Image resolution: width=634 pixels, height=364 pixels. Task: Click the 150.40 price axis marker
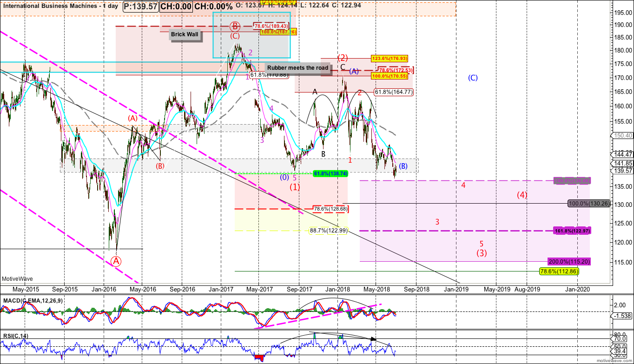pyautogui.click(x=622, y=135)
